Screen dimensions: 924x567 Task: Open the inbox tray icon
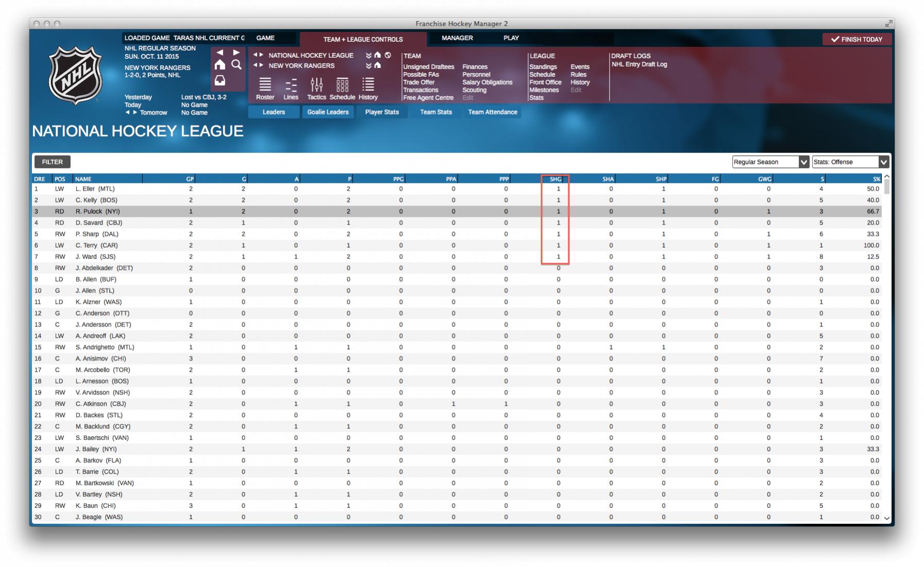pyautogui.click(x=220, y=80)
